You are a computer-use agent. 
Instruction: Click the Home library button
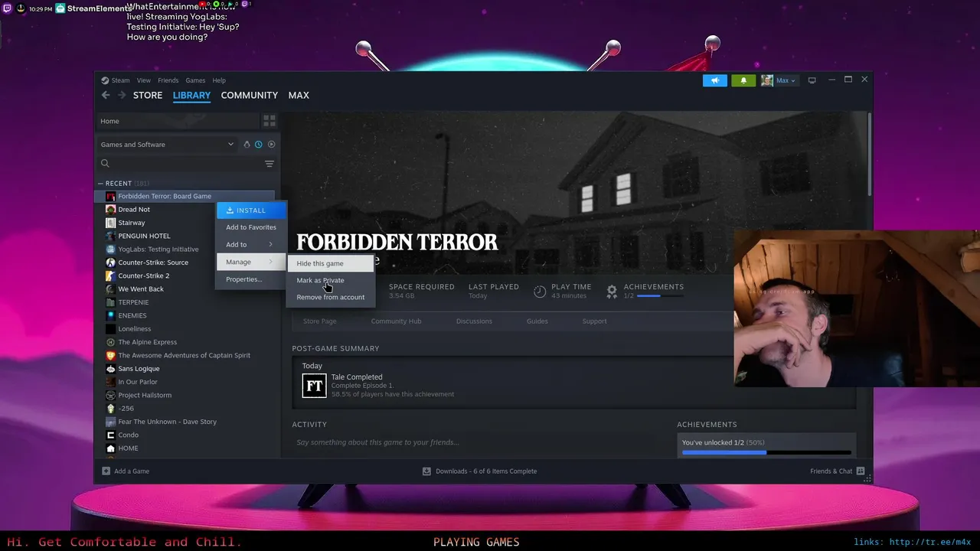coord(178,121)
